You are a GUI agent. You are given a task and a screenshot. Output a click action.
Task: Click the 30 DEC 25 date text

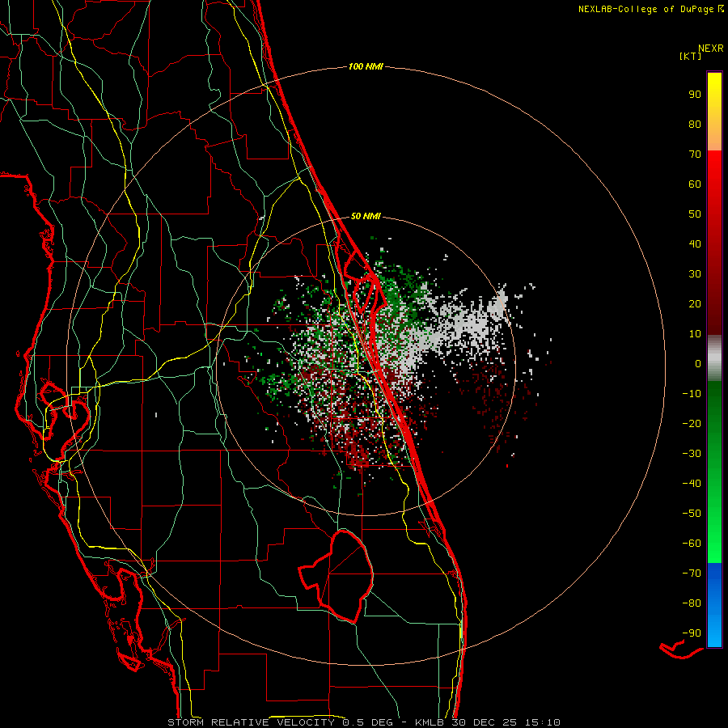[480, 722]
